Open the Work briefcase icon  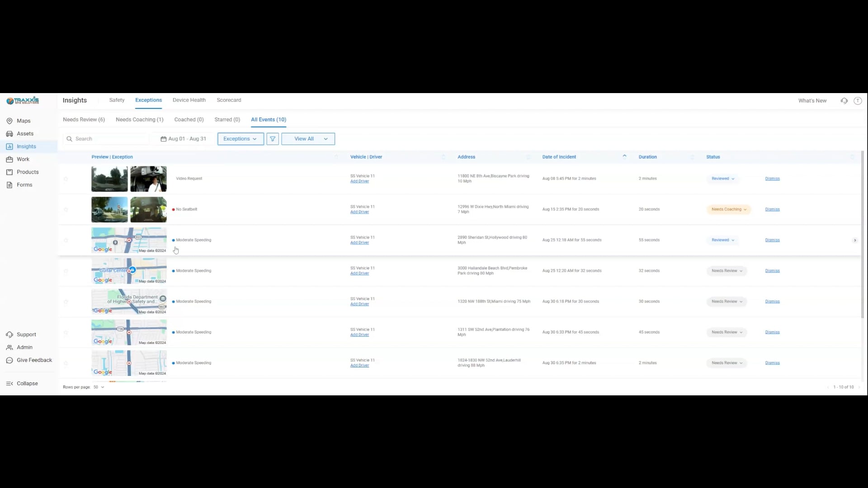[9, 159]
